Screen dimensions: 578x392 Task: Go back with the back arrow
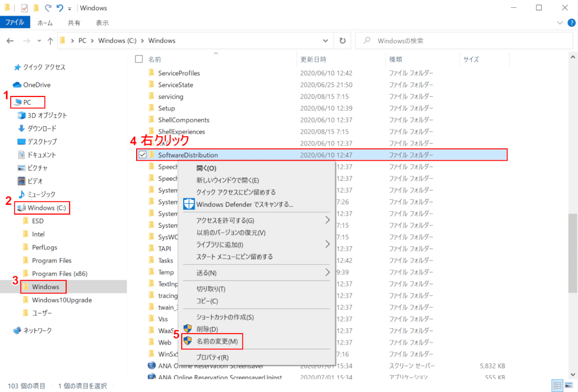point(10,41)
